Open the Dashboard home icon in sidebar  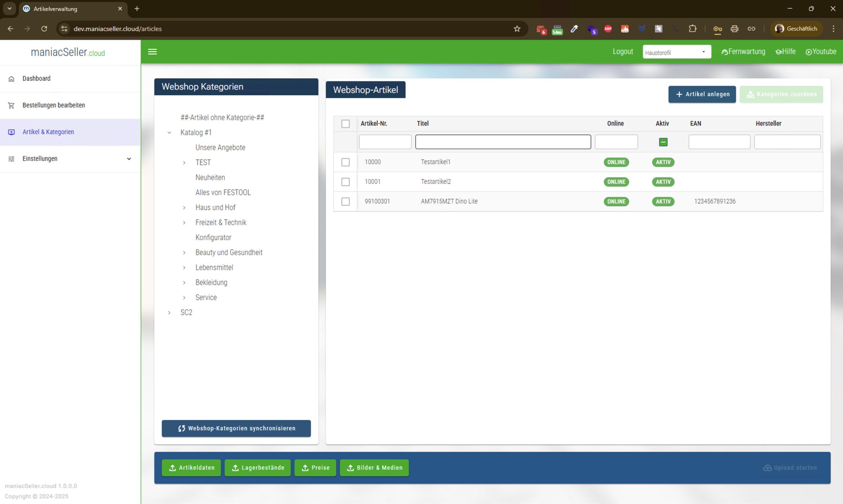pyautogui.click(x=11, y=79)
